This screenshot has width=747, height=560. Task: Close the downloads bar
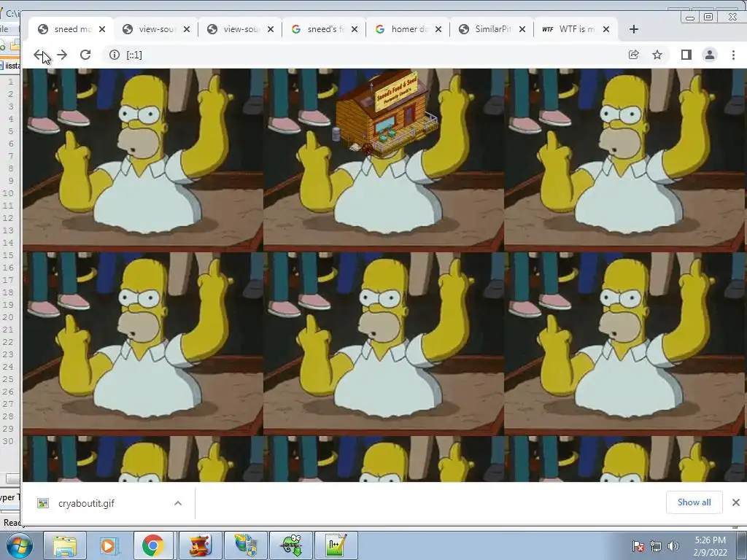(735, 502)
